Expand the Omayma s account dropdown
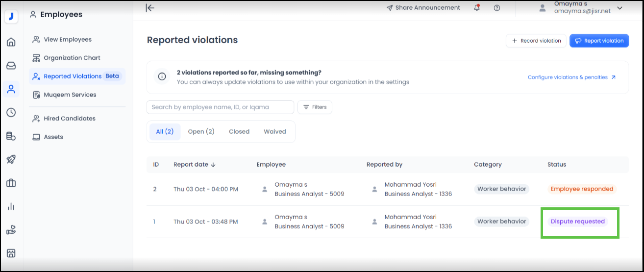Image resolution: width=644 pixels, height=272 pixels. (x=619, y=8)
